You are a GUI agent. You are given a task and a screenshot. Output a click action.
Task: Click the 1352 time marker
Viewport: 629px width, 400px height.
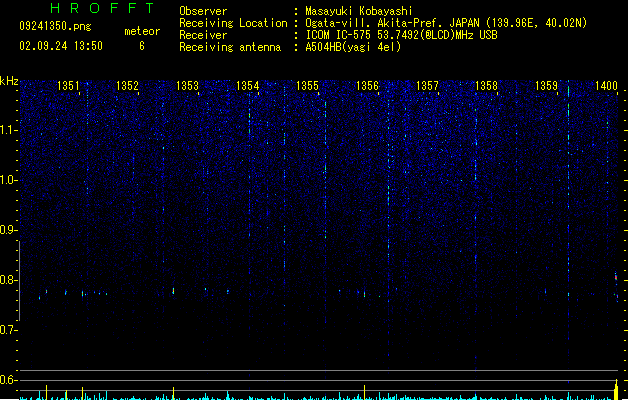(127, 86)
